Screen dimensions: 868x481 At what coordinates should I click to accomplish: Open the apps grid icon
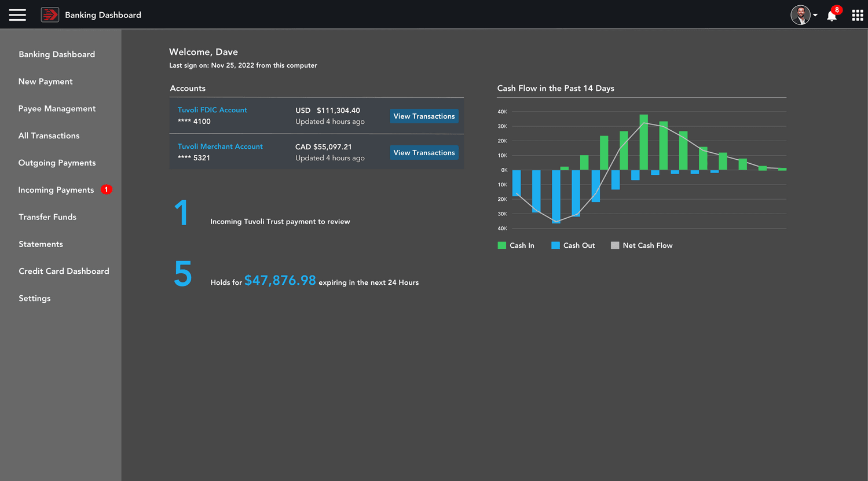click(x=858, y=16)
